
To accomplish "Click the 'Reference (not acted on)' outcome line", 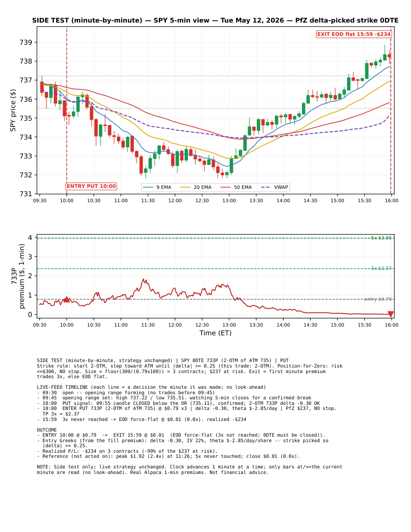I will pos(168,456).
